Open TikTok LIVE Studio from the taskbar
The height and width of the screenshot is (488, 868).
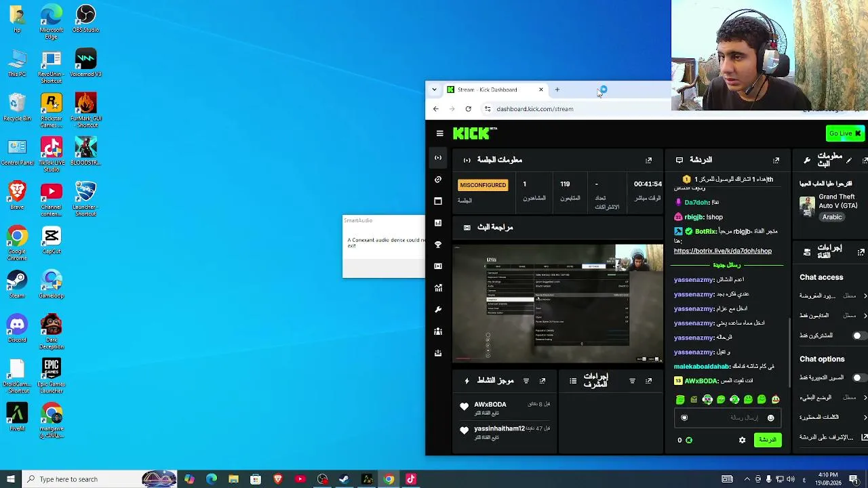click(411, 479)
